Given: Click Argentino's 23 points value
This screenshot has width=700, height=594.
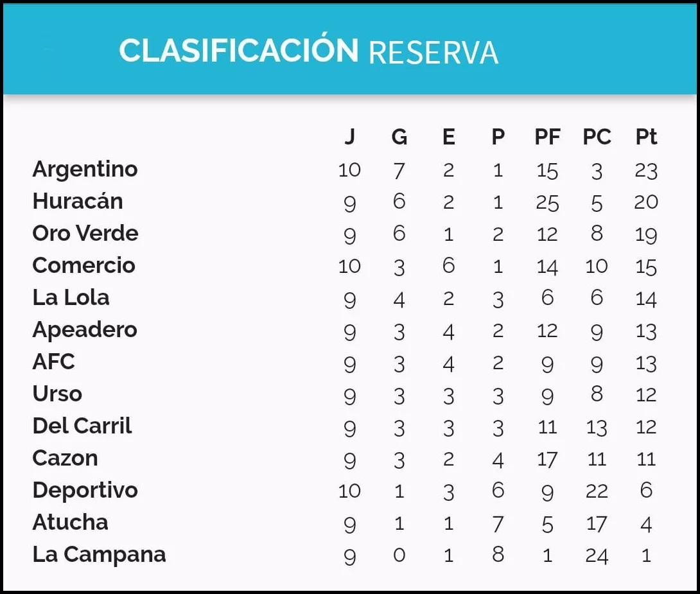Looking at the screenshot, I should (x=646, y=170).
